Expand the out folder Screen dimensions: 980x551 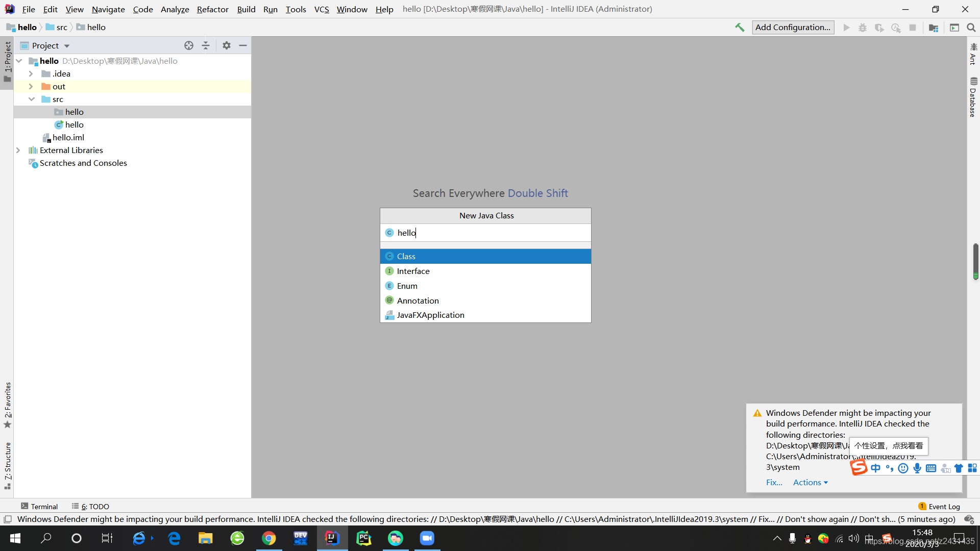[31, 87]
